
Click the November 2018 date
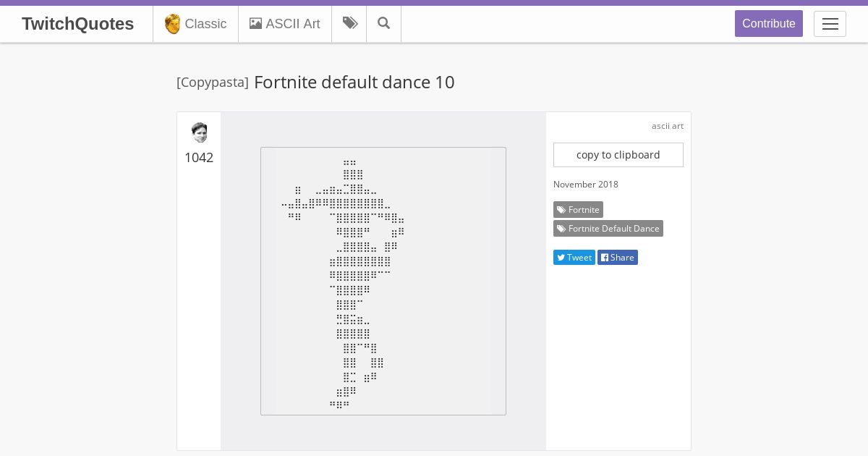586,185
